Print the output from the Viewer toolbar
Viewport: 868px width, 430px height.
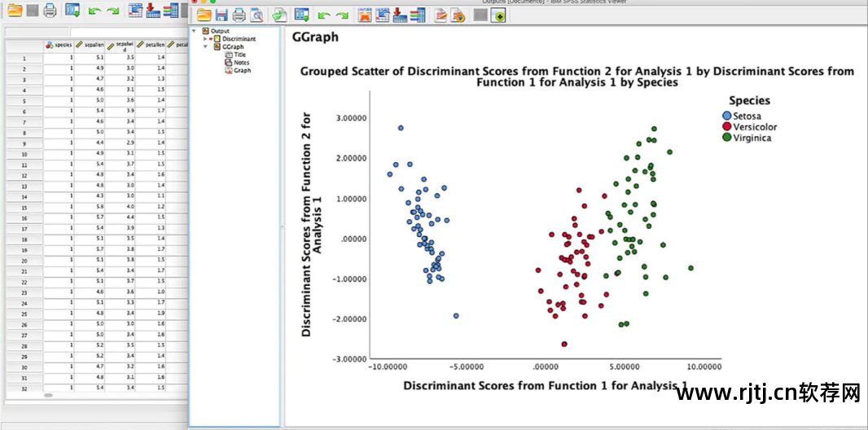239,15
